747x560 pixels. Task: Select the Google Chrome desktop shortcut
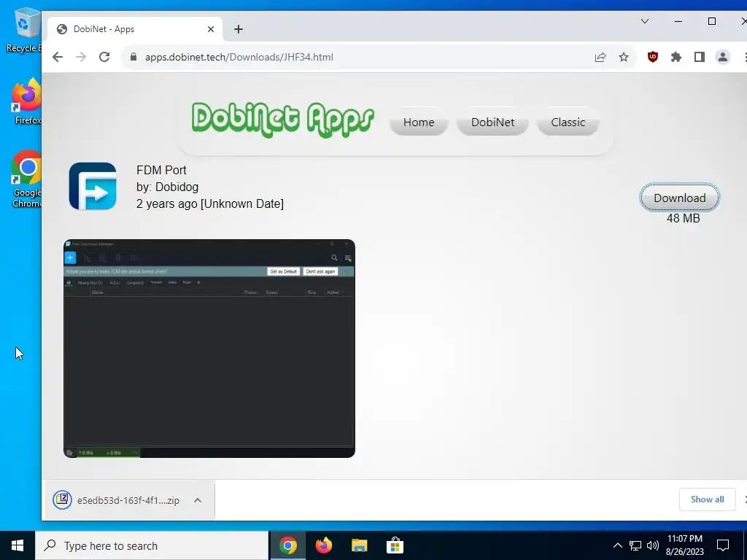[26, 179]
